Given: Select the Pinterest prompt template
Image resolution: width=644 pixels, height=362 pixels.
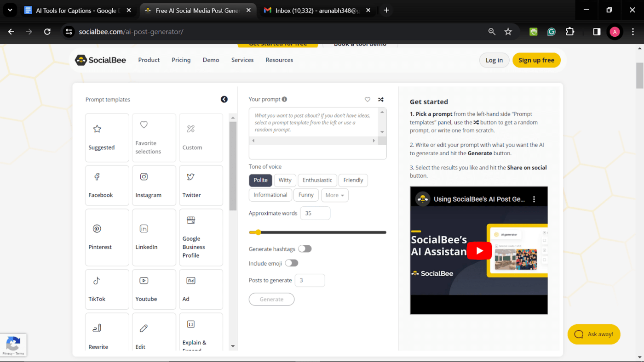Looking at the screenshot, I should click(107, 238).
